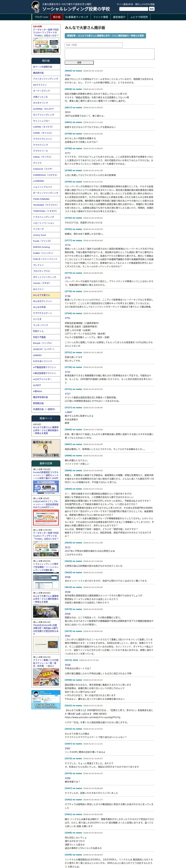Open ラッキーバンク board
Image resolution: width=186 pixels, height=868 pixels.
[x=46, y=325]
